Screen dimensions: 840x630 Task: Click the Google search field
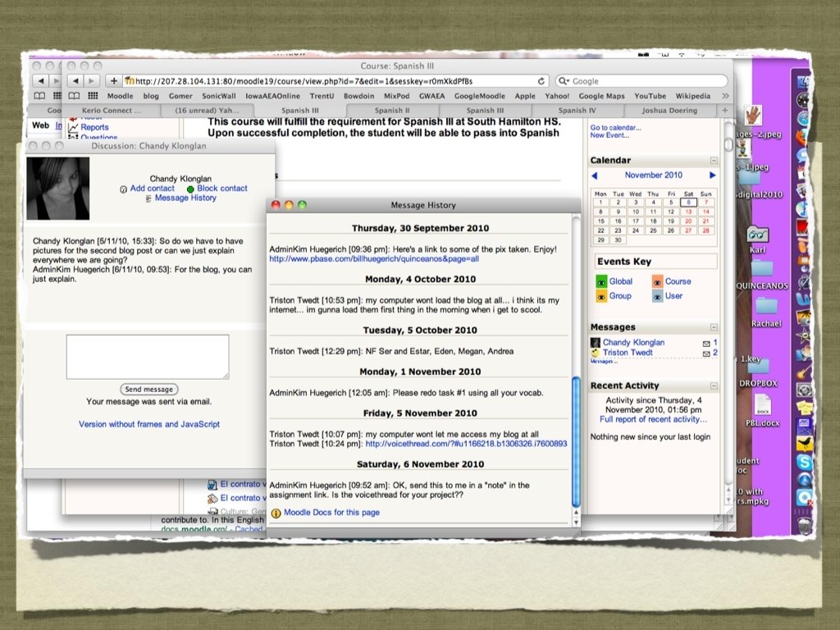click(x=641, y=81)
